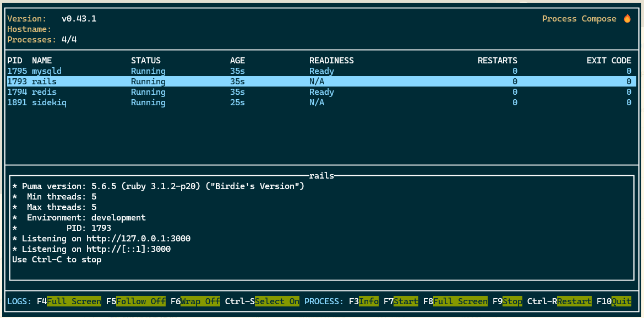The width and height of the screenshot is (644, 318).
Task: Click the STATUS column header
Action: (x=146, y=61)
